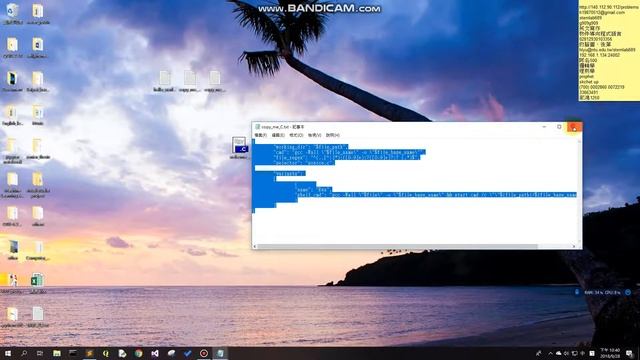Open the volume control in the tray
This screenshot has height=360, width=640.
click(x=566, y=353)
